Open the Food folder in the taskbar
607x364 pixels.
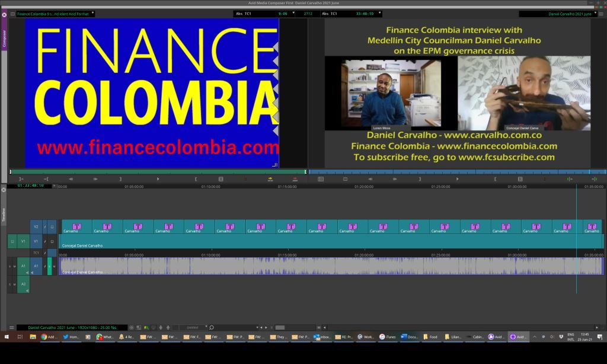pyautogui.click(x=430, y=337)
